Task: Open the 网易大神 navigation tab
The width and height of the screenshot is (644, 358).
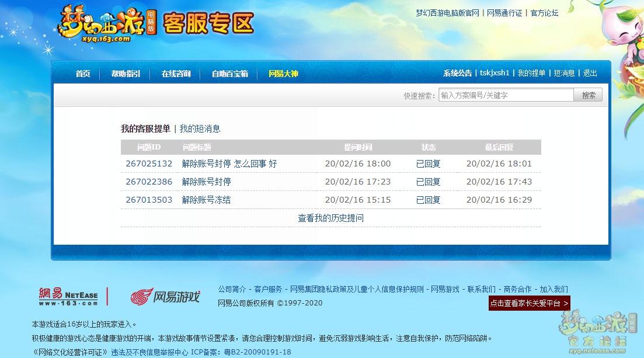Action: click(283, 74)
